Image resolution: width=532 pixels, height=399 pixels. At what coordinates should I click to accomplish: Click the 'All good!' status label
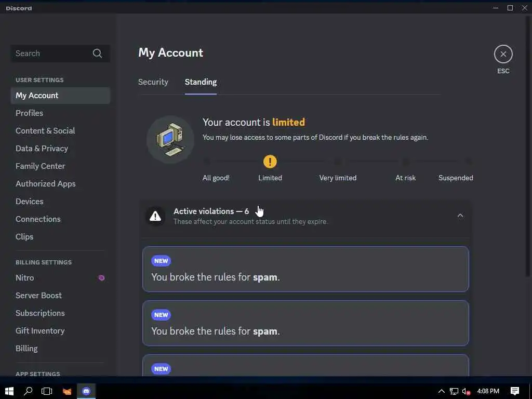coord(216,178)
